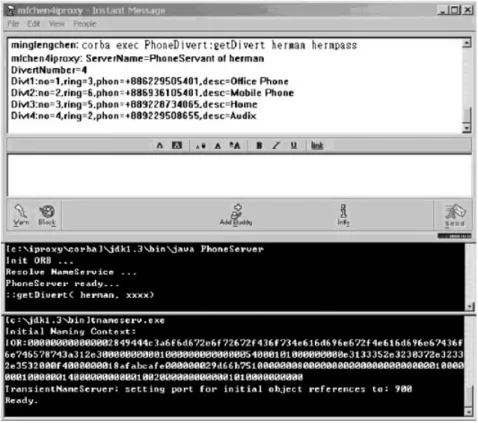Click the tnameserv.exe command line

click(85, 320)
